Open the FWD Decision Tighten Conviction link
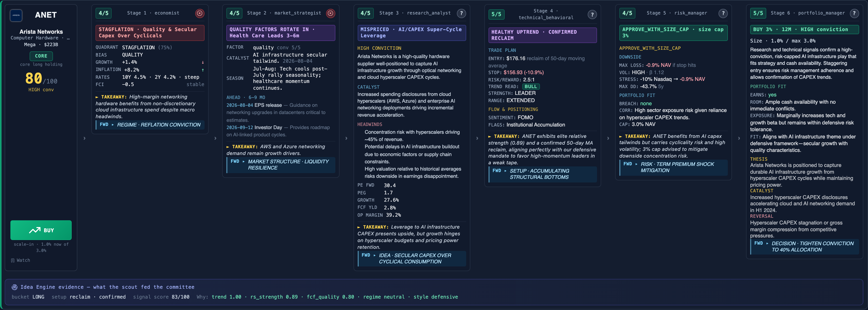The height and width of the screenshot is (310, 868). click(805, 247)
